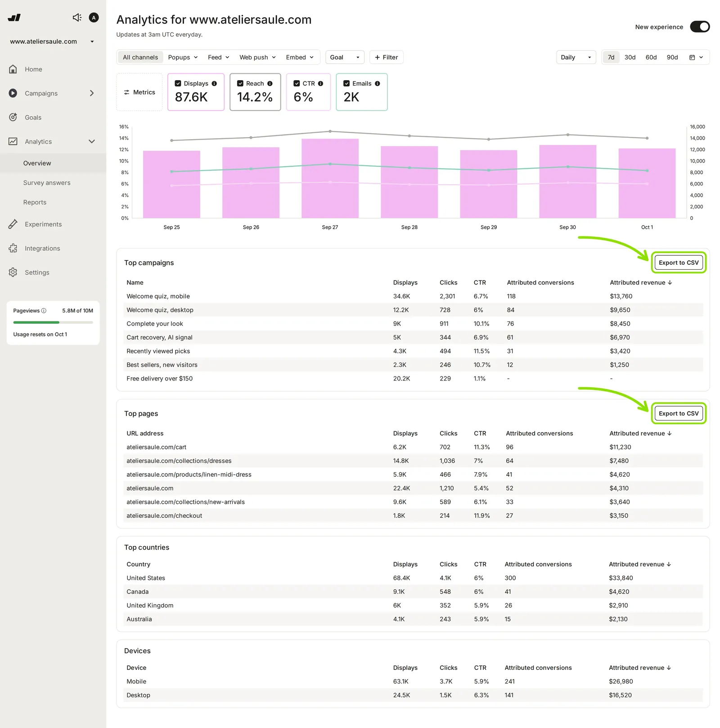Open the Daily interval dropdown
Screen dimensions: 720x728
click(576, 57)
